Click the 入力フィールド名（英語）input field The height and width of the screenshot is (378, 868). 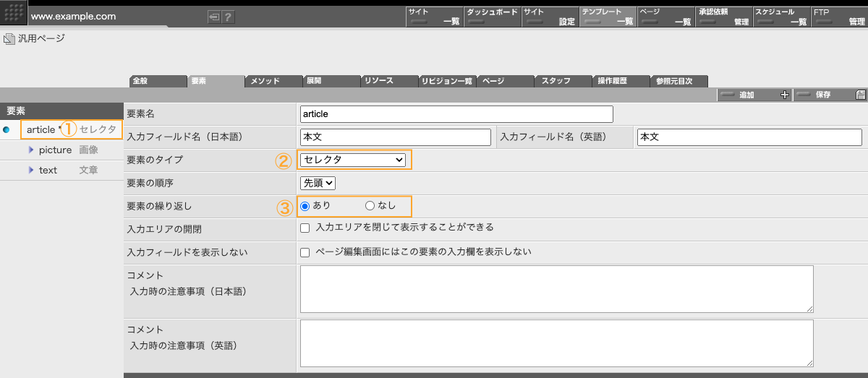[x=749, y=137]
